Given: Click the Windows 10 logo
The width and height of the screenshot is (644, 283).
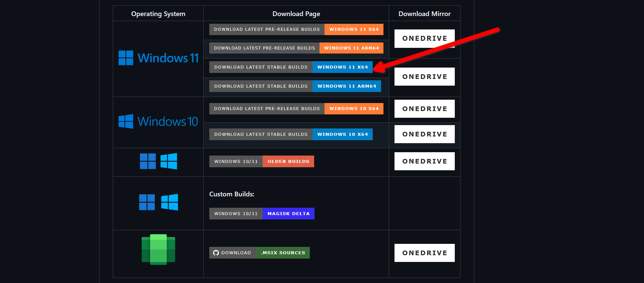Looking at the screenshot, I should (158, 121).
